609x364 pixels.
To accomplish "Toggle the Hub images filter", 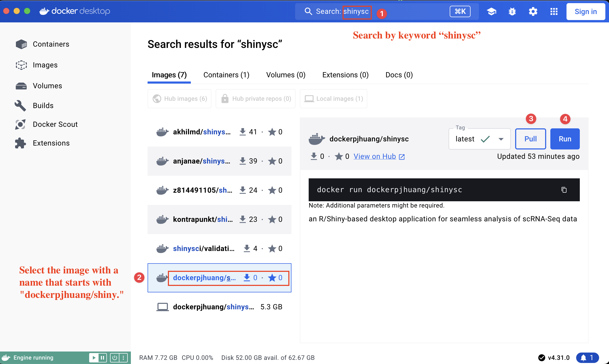I will point(179,99).
